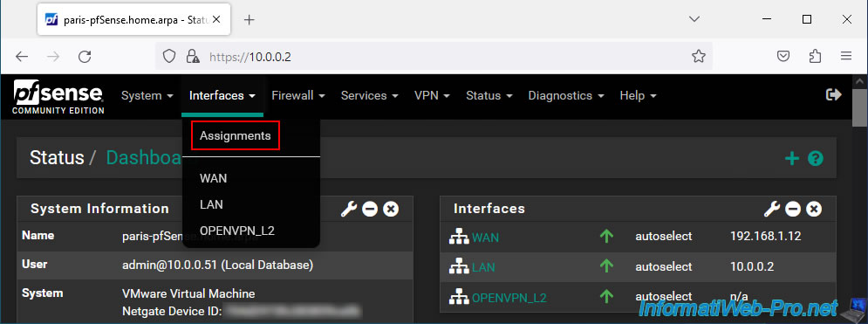Open the Services dropdown menu
This screenshot has height=324, width=868.
pos(369,96)
